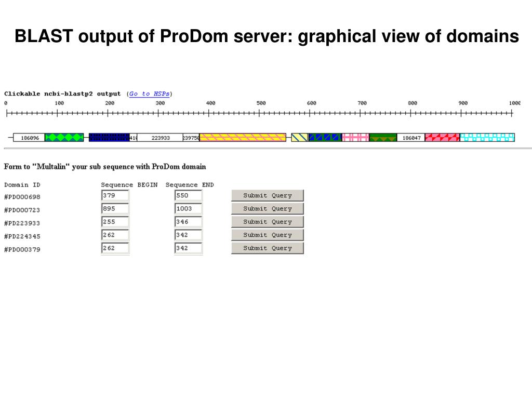
Task: Select the 186096 domain box
Action: pos(29,137)
